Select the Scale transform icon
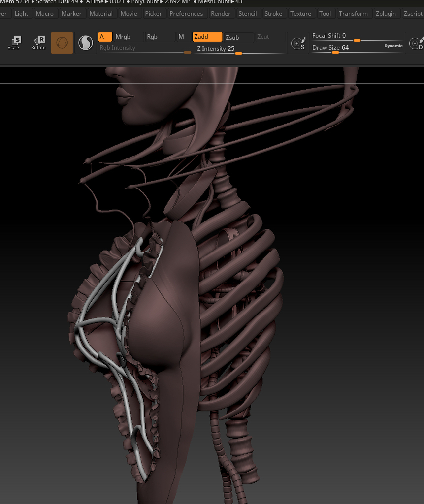424x504 pixels. tap(14, 43)
